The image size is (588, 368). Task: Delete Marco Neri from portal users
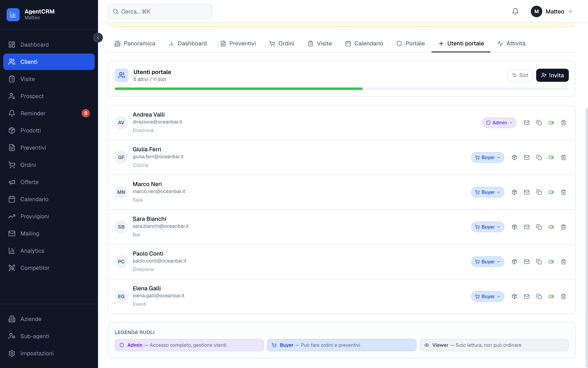[563, 192]
